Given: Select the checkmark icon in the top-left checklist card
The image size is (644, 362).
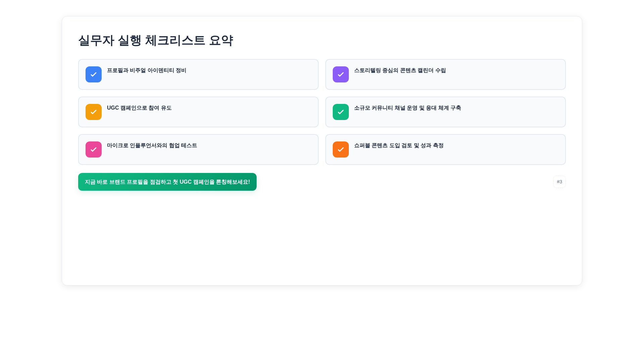Looking at the screenshot, I should click(x=93, y=74).
